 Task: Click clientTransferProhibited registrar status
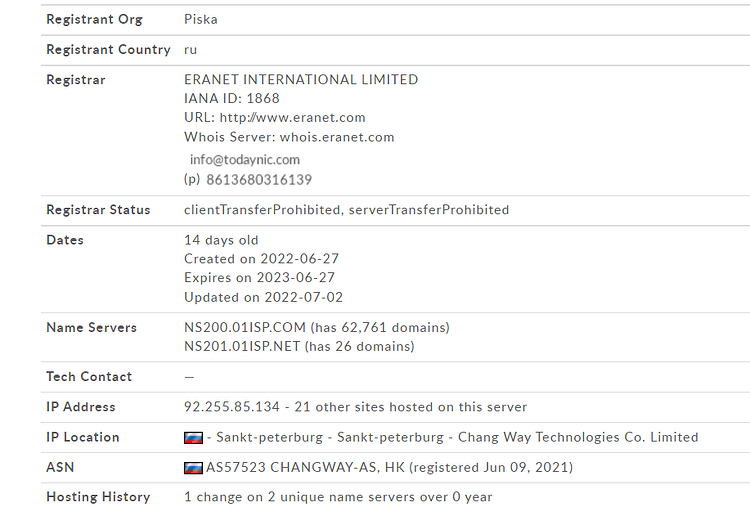click(262, 210)
